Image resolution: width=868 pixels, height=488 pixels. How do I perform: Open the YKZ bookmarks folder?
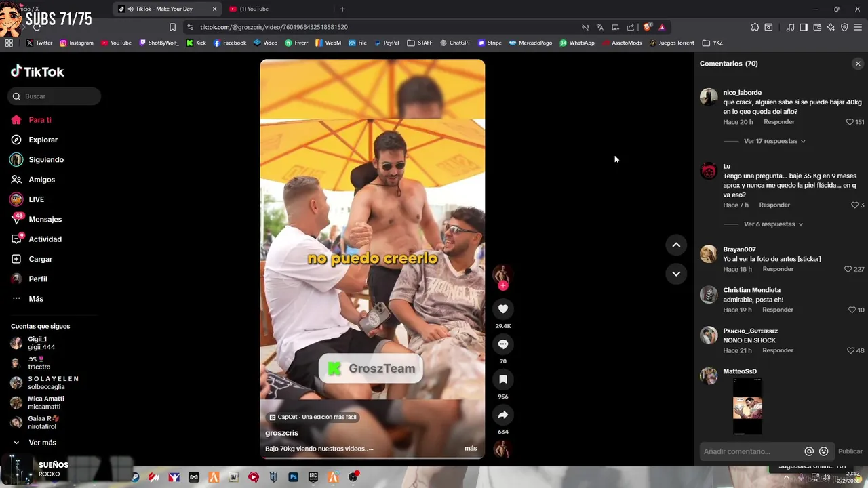[x=713, y=43]
